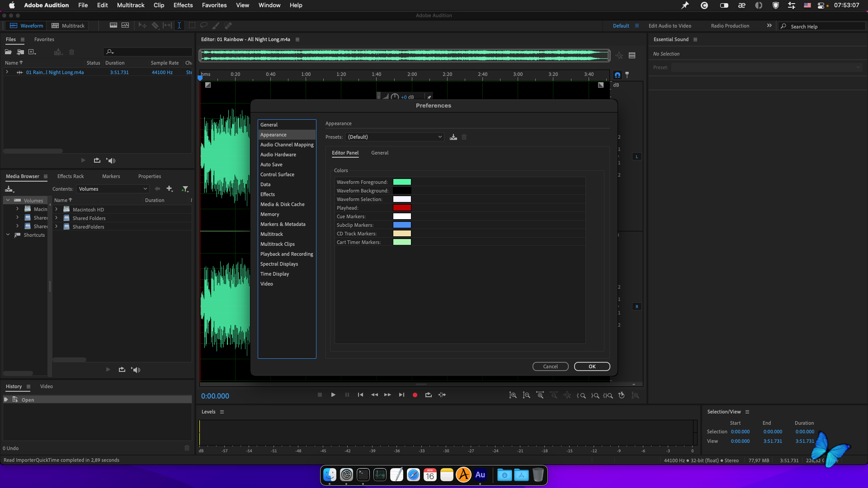The image size is (868, 488).
Task: Click the Open File folder icon in Files panel
Action: [x=8, y=52]
